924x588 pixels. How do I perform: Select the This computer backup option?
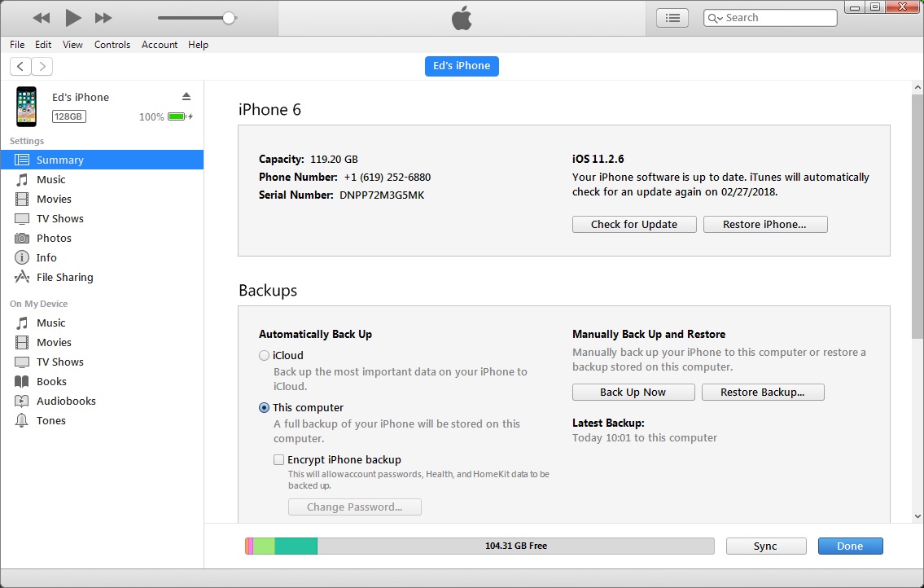[x=264, y=407]
